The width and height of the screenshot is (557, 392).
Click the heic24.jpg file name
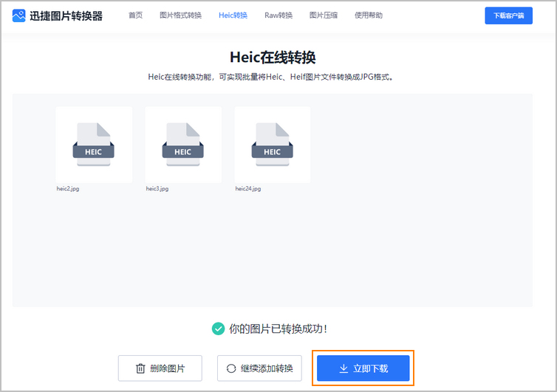[248, 188]
